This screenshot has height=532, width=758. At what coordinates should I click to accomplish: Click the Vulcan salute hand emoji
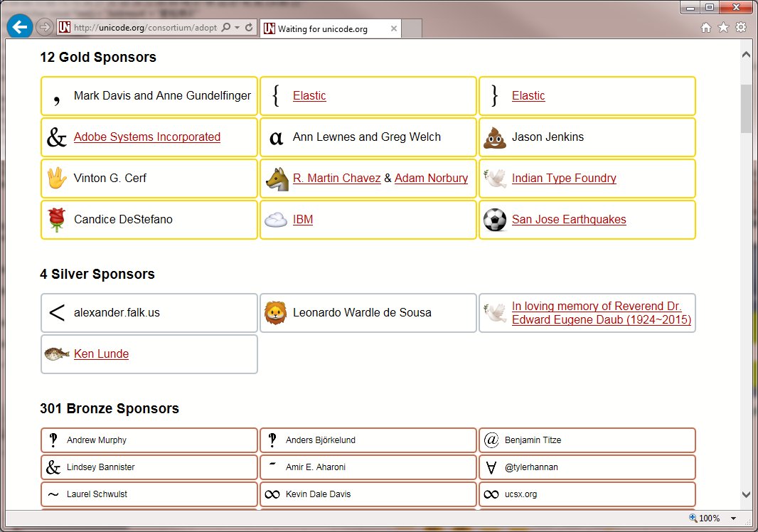click(x=57, y=178)
